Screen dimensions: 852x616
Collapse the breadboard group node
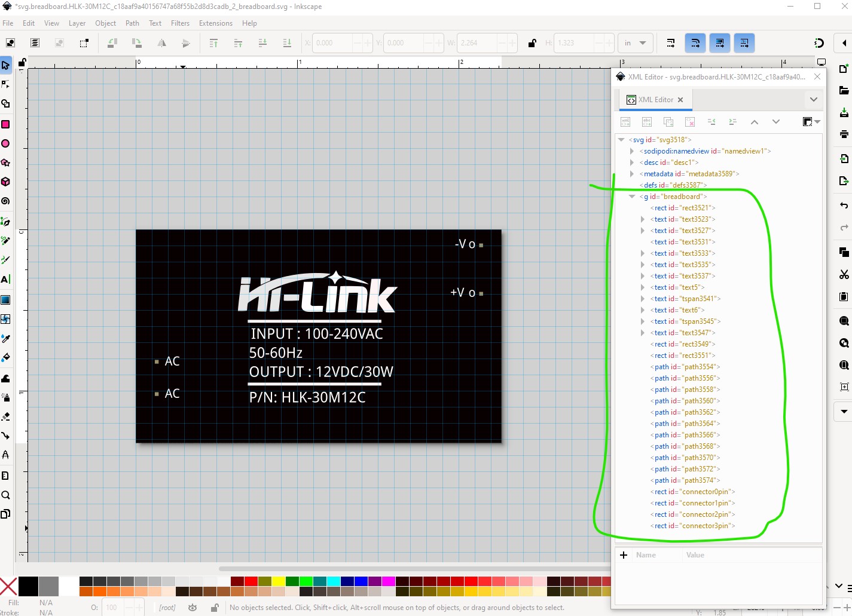tap(632, 197)
